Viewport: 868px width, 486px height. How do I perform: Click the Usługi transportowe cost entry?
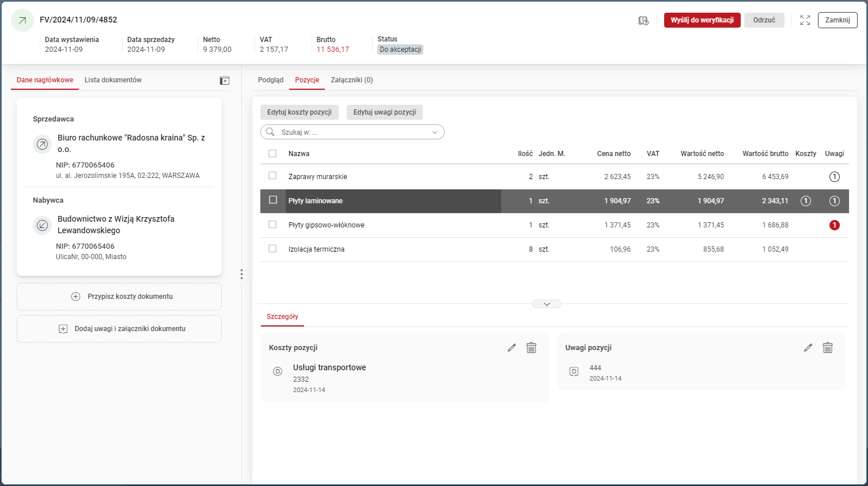(329, 367)
